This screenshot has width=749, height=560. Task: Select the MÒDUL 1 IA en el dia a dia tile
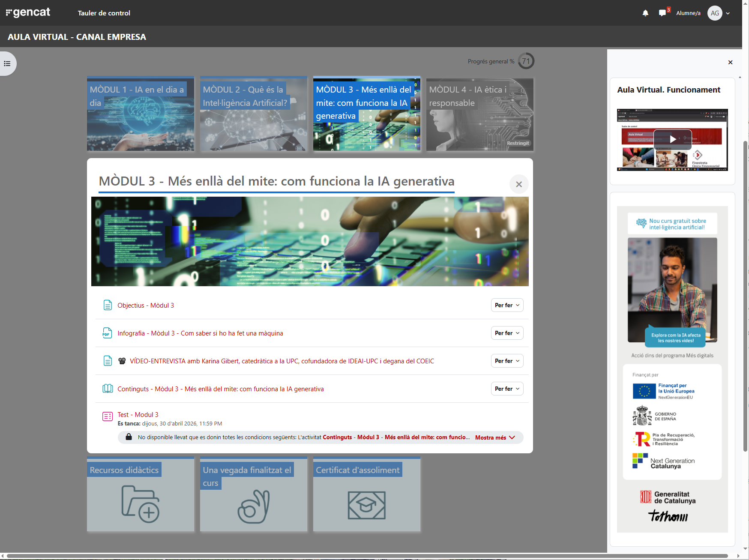point(141,114)
